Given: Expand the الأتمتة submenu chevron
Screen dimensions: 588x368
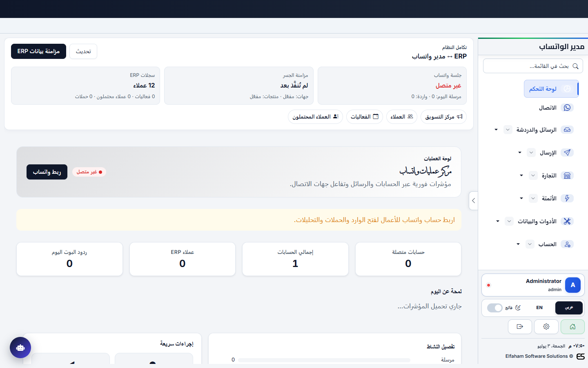Looking at the screenshot, I should [x=533, y=198].
